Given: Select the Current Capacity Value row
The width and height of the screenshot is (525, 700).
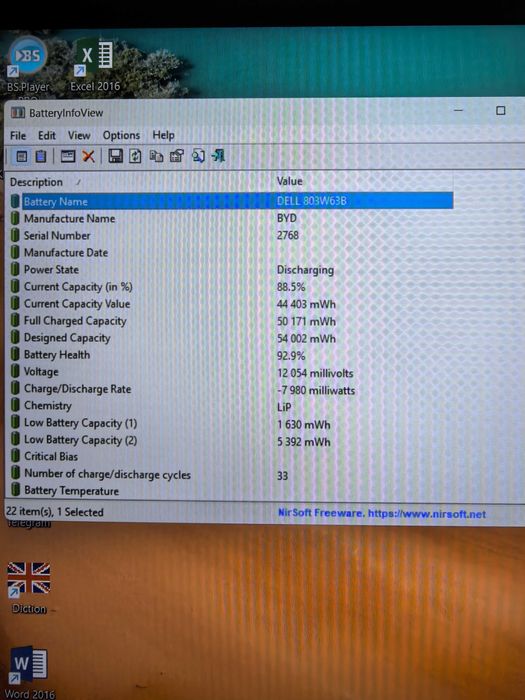Looking at the screenshot, I should (231, 304).
